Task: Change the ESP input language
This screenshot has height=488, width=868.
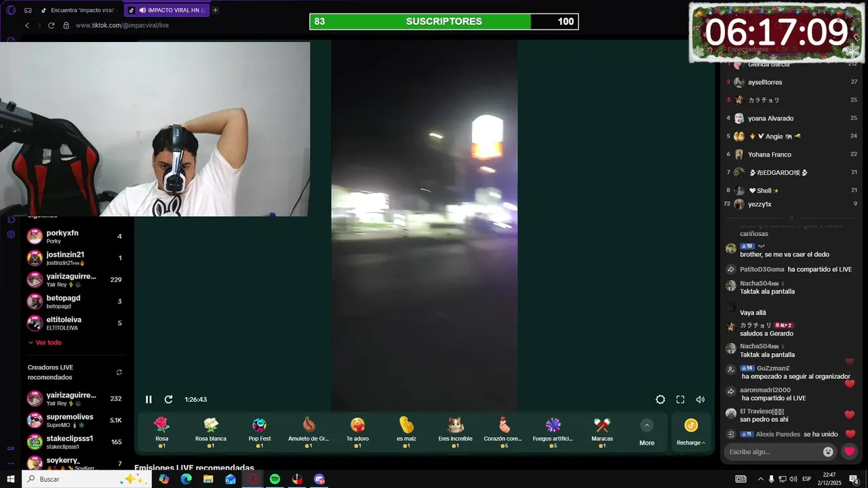Action: [x=806, y=479]
